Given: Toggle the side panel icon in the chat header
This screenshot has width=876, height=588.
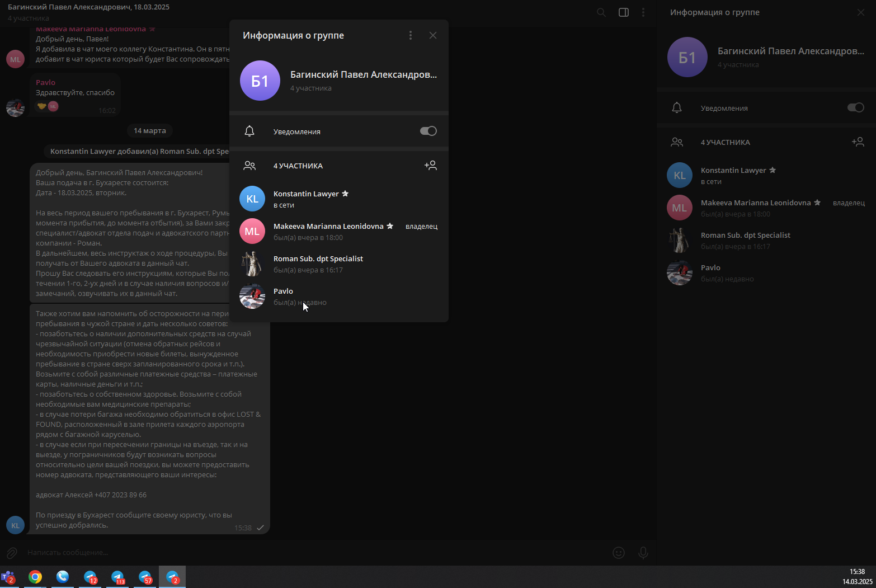Looking at the screenshot, I should tap(624, 12).
